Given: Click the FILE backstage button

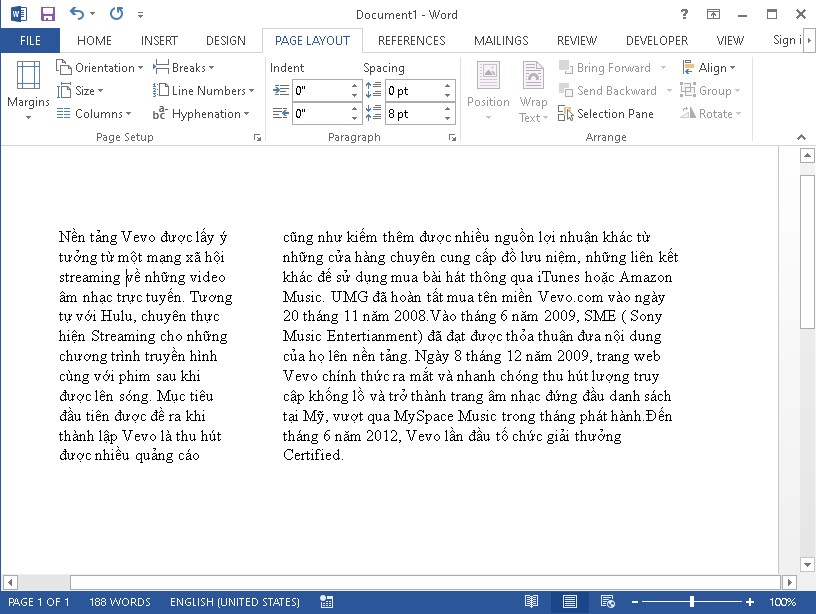Looking at the screenshot, I should coord(30,41).
